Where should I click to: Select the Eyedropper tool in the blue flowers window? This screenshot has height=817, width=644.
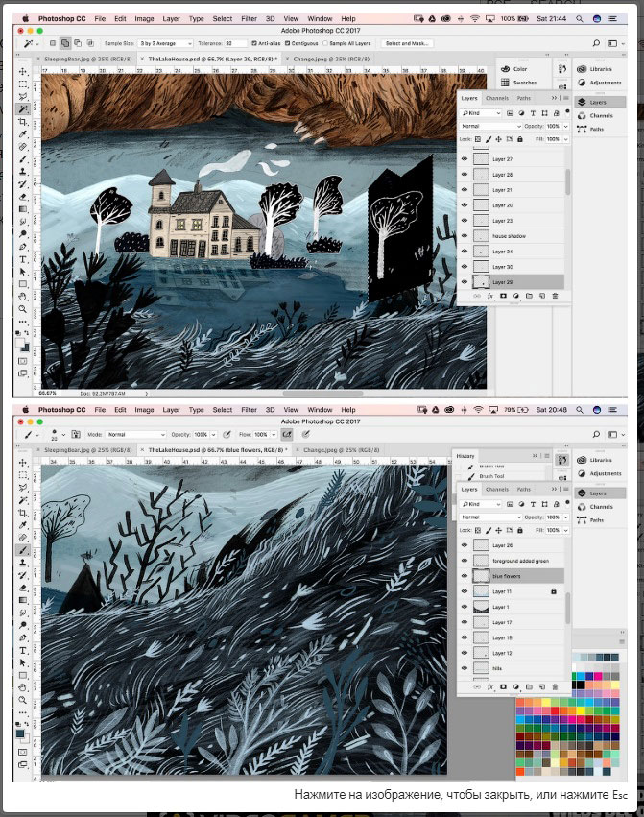[23, 525]
